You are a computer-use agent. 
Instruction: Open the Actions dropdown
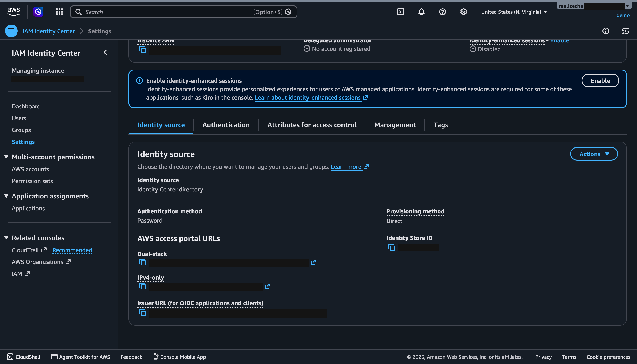pos(594,154)
